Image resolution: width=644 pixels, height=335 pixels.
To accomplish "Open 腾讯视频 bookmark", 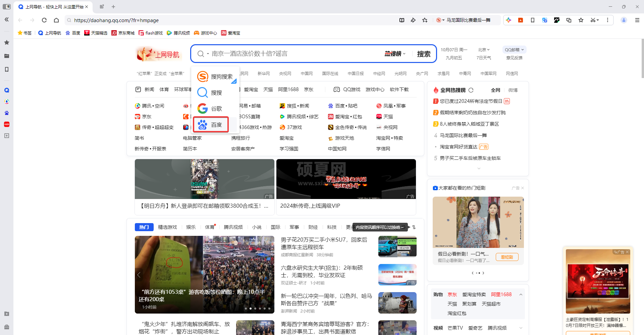I will (178, 33).
